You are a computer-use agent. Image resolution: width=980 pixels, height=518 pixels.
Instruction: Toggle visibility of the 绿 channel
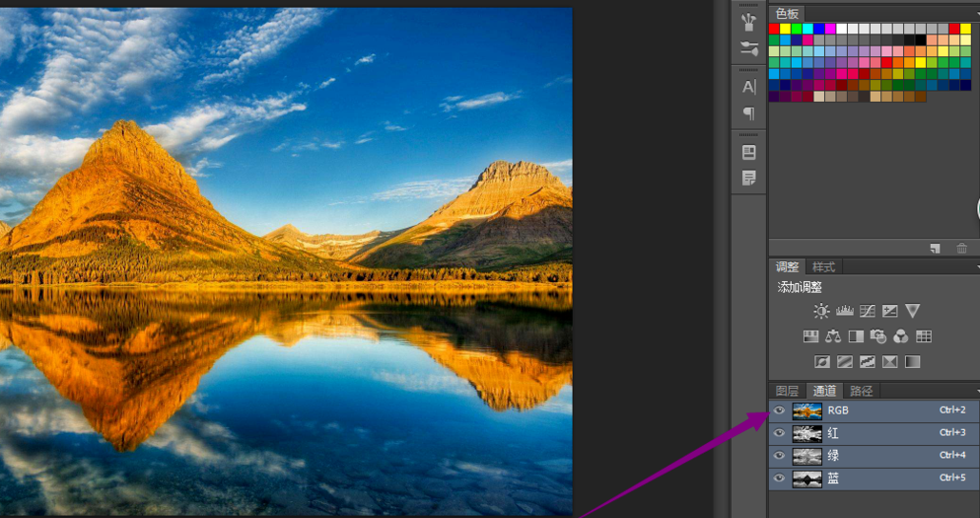[779, 456]
